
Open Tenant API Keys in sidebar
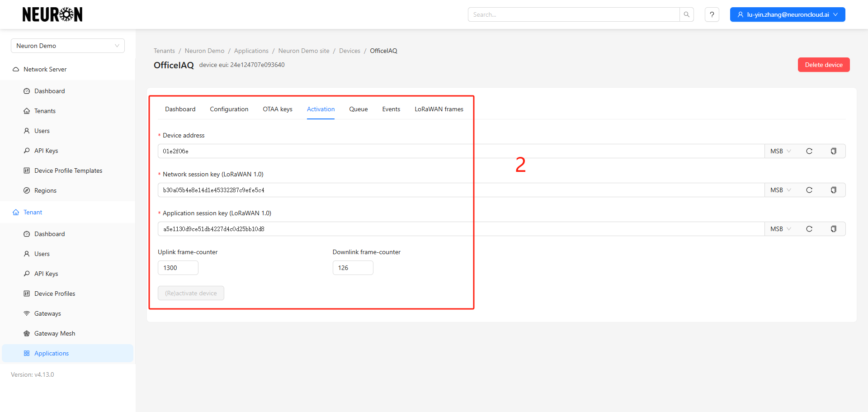click(68, 274)
